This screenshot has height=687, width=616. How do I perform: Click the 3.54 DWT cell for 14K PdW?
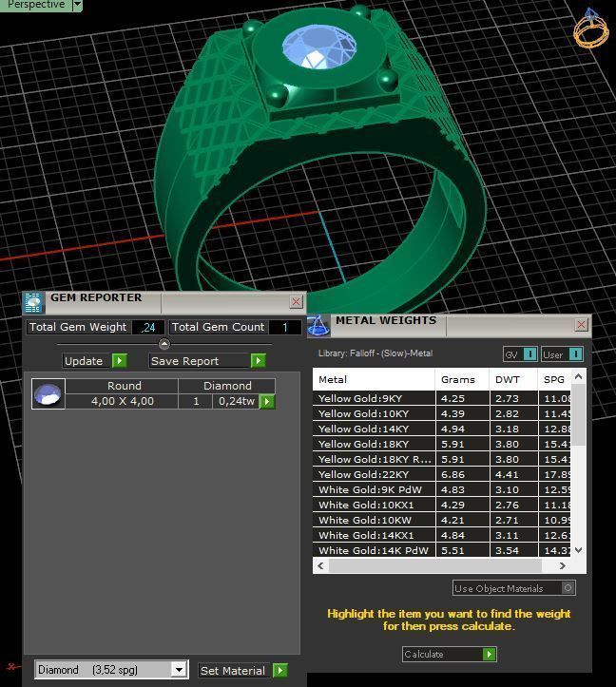coord(513,550)
